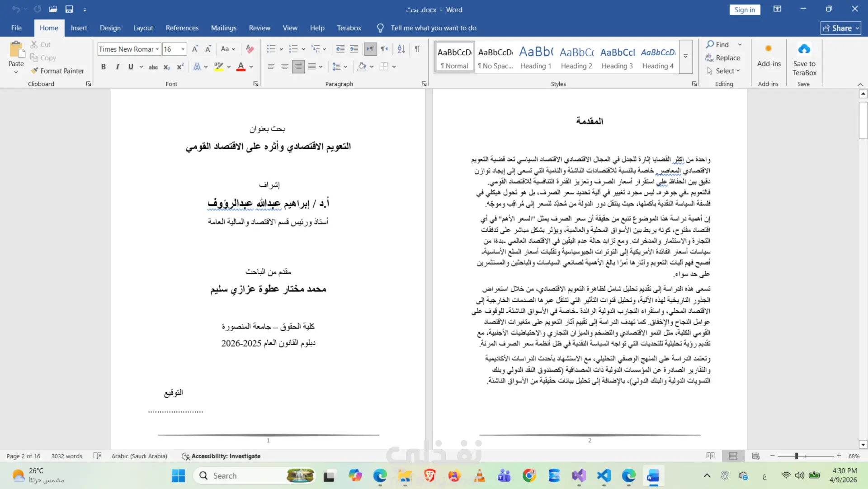Shrink the font with the decrease size icon
The width and height of the screenshot is (868, 489).
pos(208,49)
